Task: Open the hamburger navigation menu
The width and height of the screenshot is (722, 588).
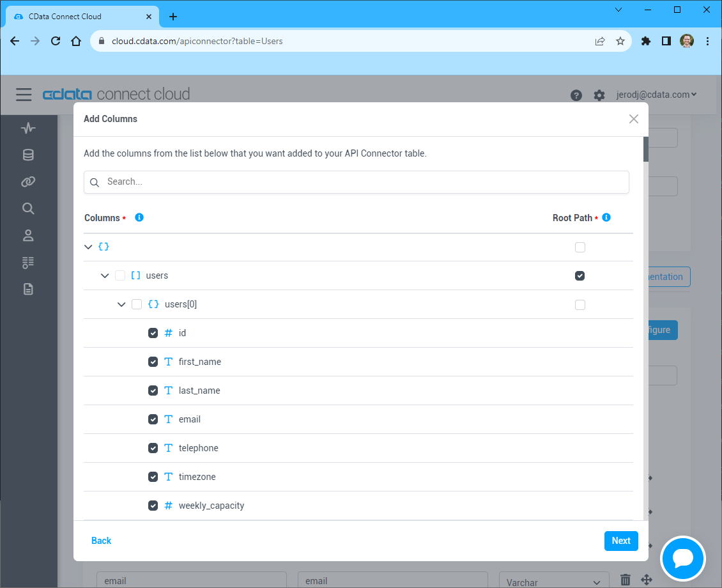Action: [x=24, y=95]
